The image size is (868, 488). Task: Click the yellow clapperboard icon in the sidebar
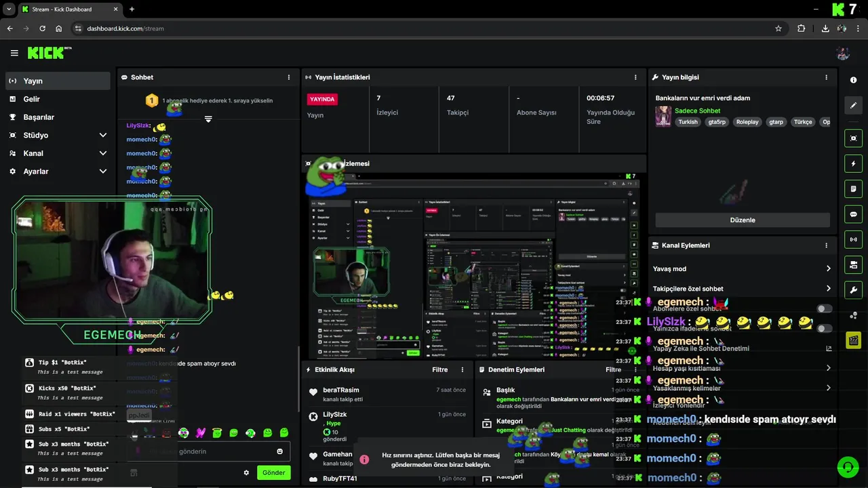point(853,340)
